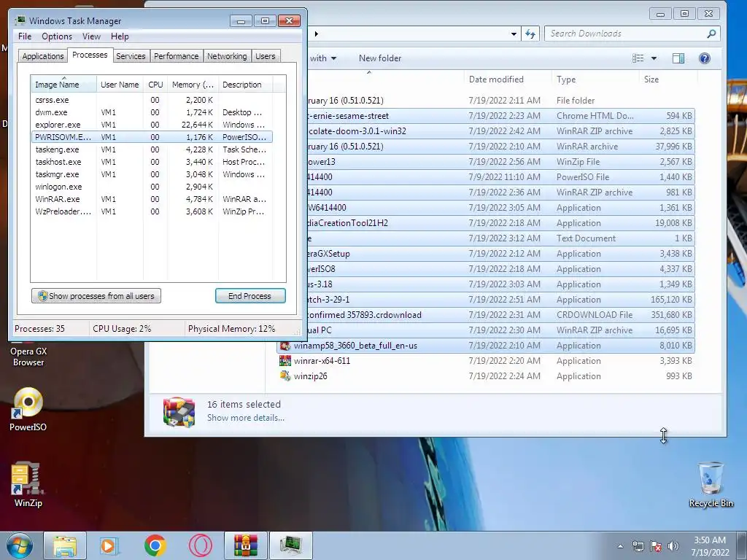This screenshot has height=560, width=747.
Task: Open Task Manager File menu
Action: click(x=25, y=36)
